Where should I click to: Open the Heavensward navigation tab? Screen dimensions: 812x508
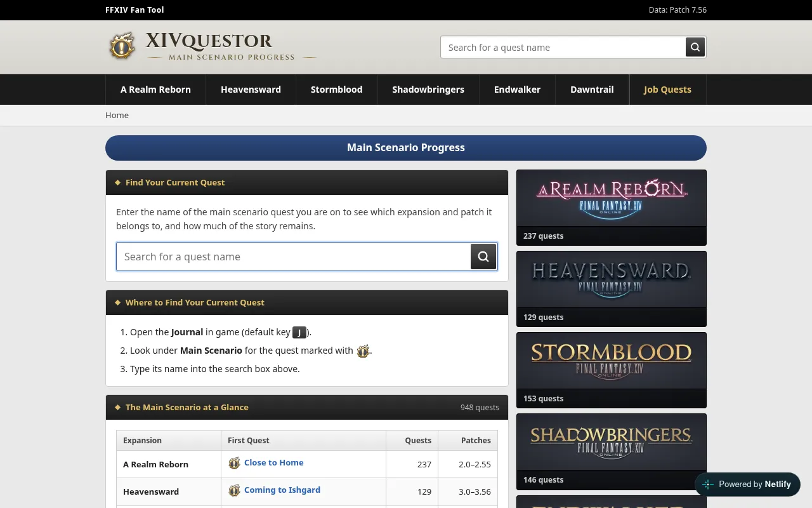point(251,90)
